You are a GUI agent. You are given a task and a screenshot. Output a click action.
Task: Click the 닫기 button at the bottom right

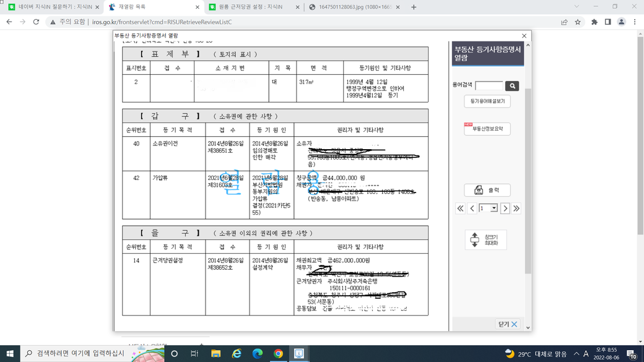coord(508,324)
